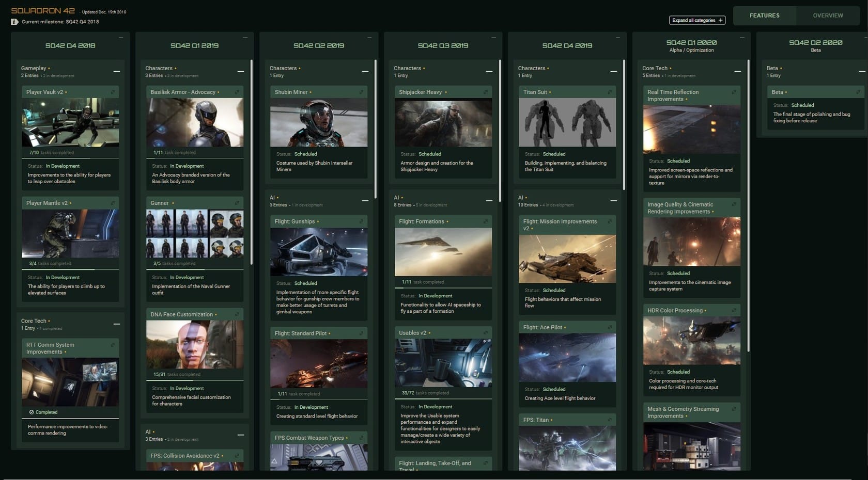Switch to the Overview tab
Image resolution: width=868 pixels, height=480 pixels.
[828, 15]
